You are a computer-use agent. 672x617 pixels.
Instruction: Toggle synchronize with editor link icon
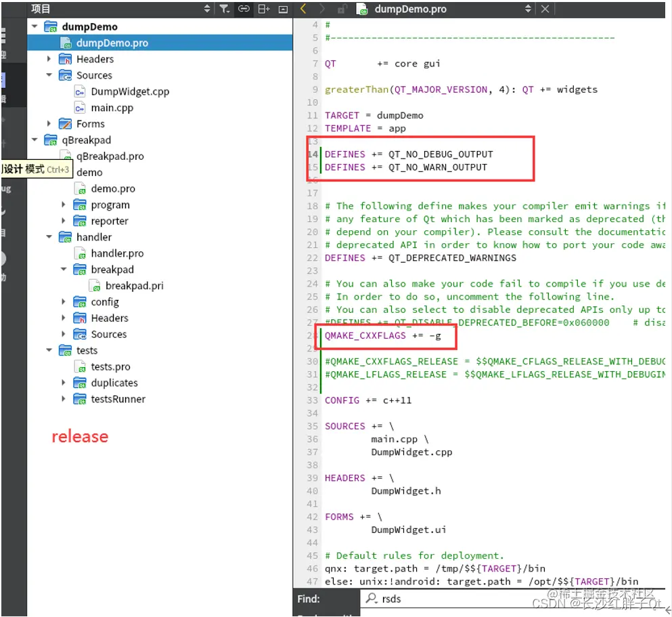(244, 9)
